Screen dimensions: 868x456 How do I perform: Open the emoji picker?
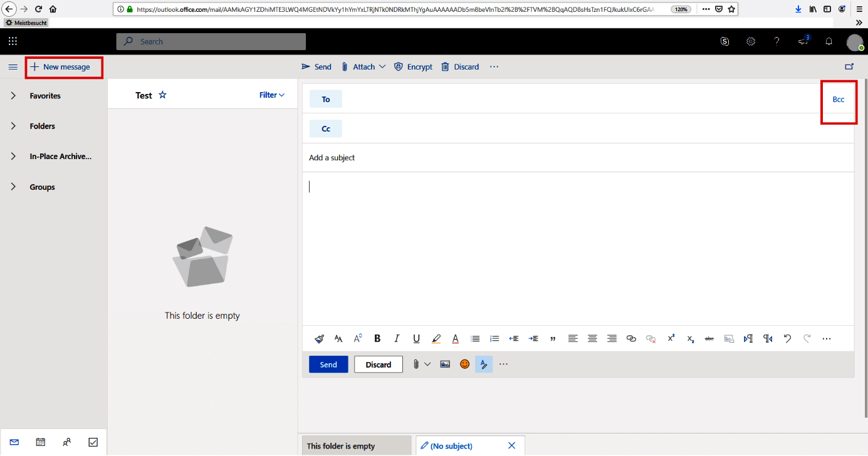pyautogui.click(x=464, y=364)
